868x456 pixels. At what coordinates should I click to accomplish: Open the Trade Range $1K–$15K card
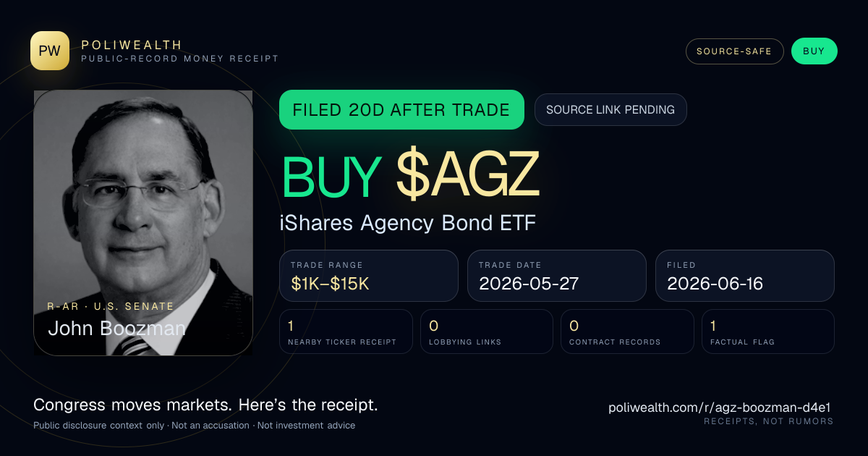pyautogui.click(x=369, y=276)
